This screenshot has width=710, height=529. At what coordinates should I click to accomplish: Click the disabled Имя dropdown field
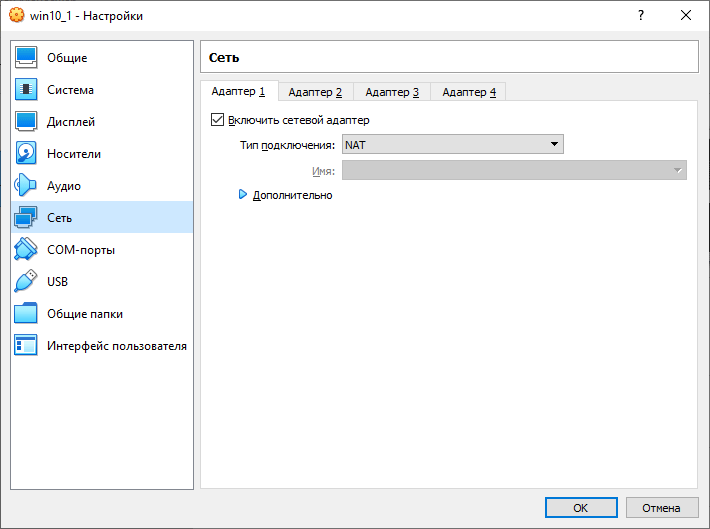pyautogui.click(x=514, y=170)
